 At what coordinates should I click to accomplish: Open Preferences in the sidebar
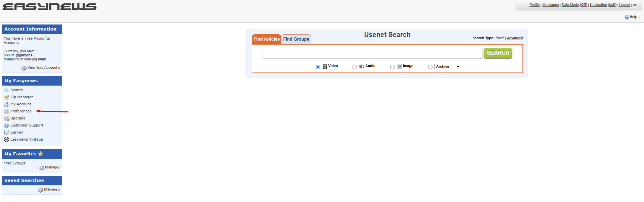click(21, 111)
